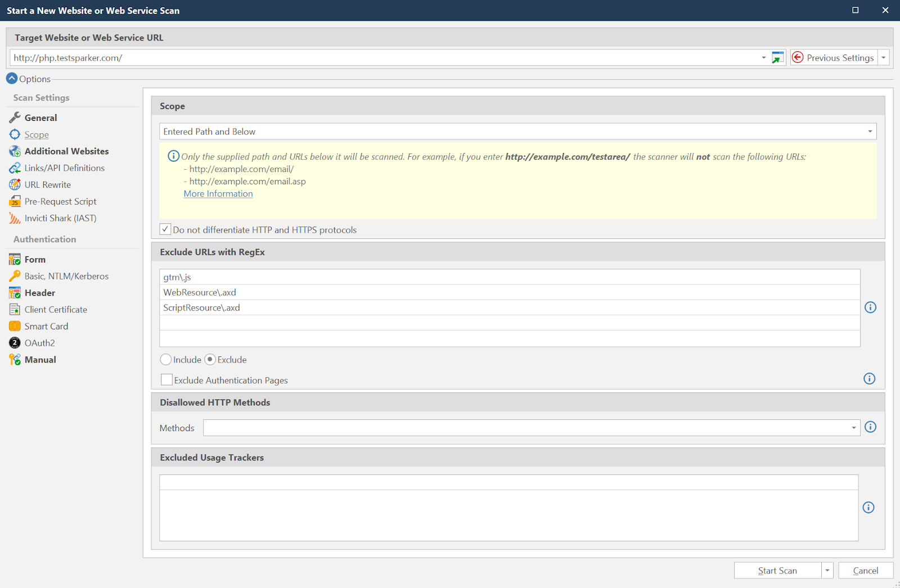This screenshot has height=588, width=900.
Task: Click the Client Certificate authentication icon
Action: point(15,309)
